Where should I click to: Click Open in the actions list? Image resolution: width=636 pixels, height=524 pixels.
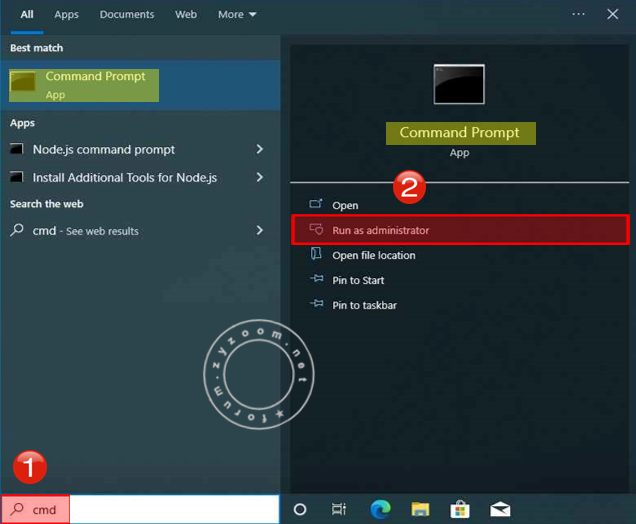(345, 206)
